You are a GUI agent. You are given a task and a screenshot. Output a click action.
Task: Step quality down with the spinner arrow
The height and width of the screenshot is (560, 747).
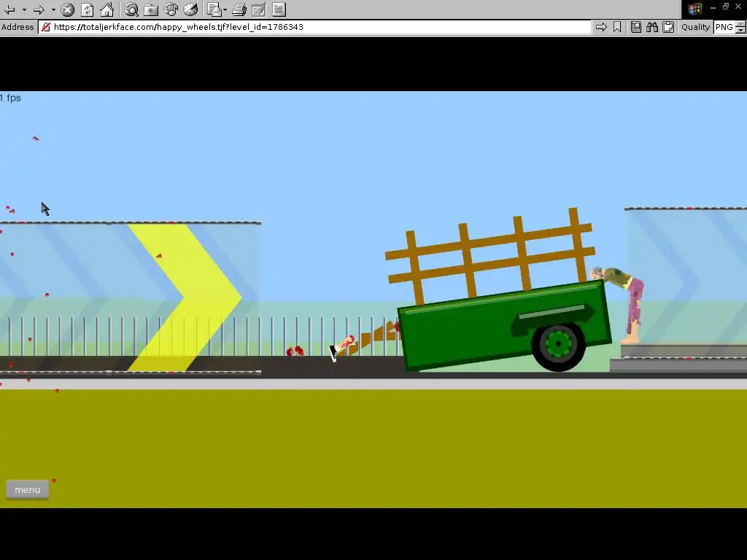point(741,31)
